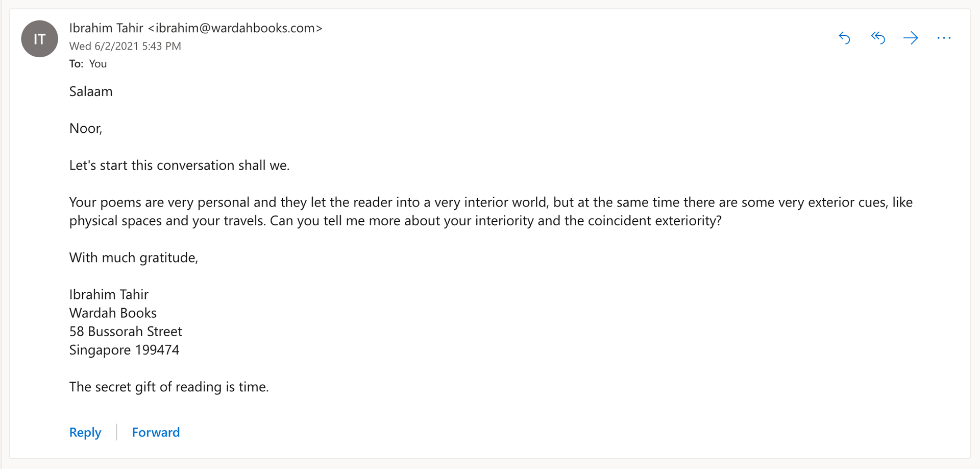The height and width of the screenshot is (469, 980).
Task: Click the 'Noor,' salutation line
Action: (x=86, y=128)
